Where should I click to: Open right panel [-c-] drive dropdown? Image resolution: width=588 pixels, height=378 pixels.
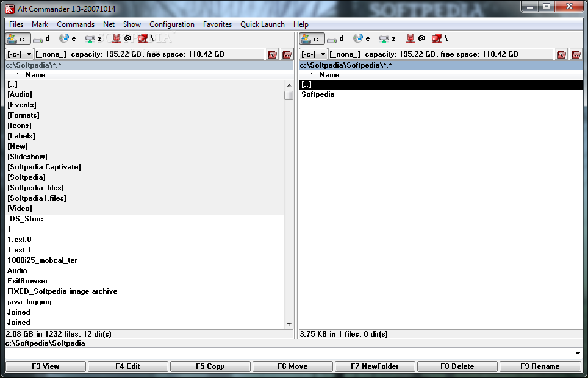pos(314,54)
